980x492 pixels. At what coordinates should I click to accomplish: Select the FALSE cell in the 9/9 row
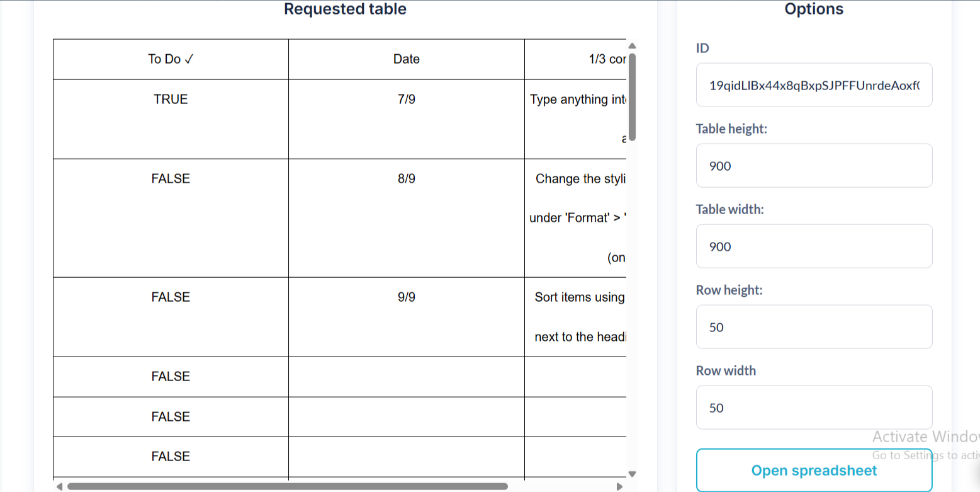[171, 297]
